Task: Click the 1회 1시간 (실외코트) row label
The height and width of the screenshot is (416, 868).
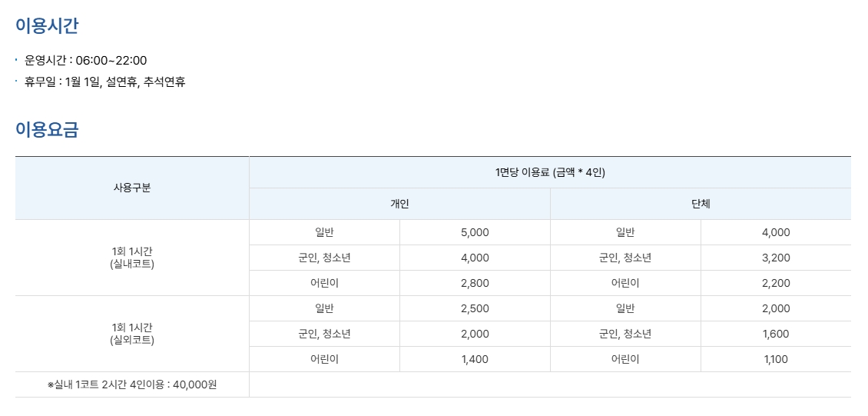Action: pyautogui.click(x=132, y=334)
